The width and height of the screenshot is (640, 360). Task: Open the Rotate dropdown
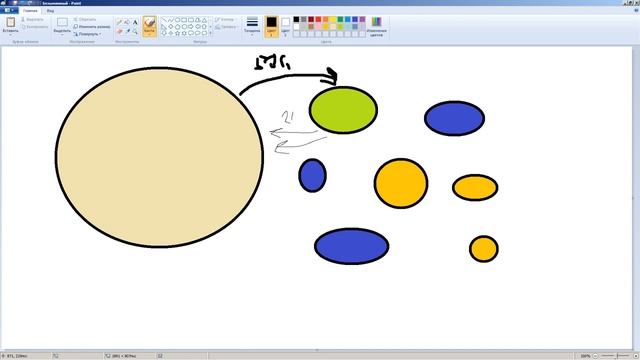click(87, 34)
